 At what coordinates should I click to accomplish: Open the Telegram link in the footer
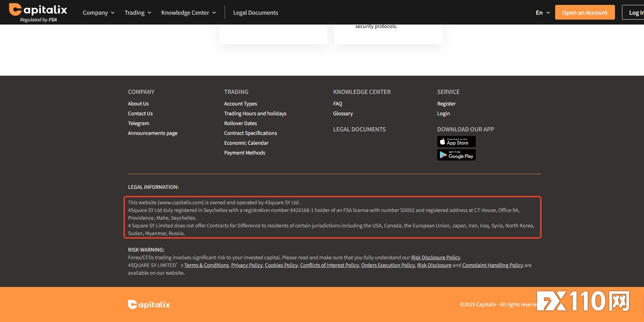tap(139, 123)
